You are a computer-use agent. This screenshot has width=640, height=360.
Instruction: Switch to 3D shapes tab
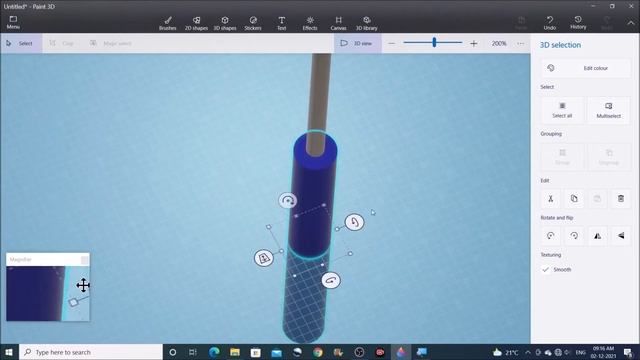[225, 23]
